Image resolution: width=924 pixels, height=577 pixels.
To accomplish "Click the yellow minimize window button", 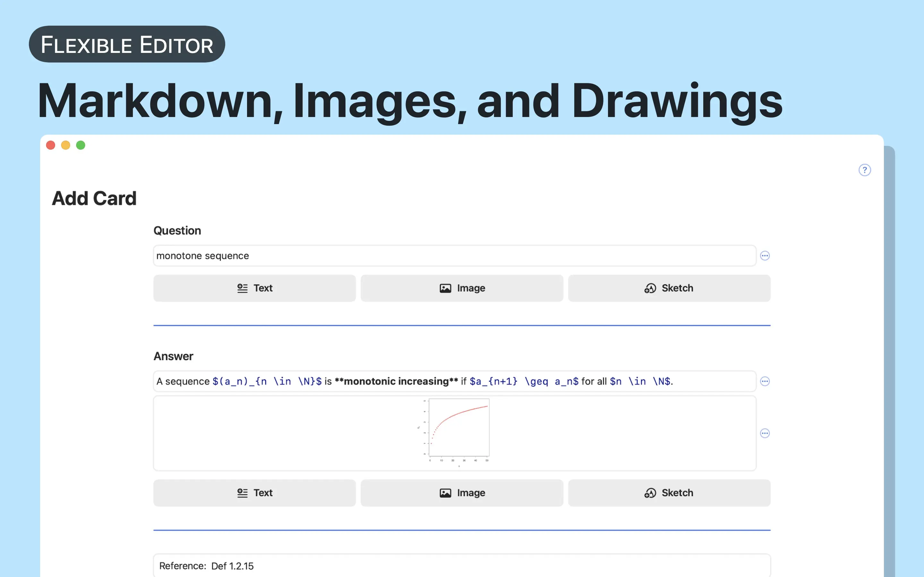I will (x=66, y=145).
